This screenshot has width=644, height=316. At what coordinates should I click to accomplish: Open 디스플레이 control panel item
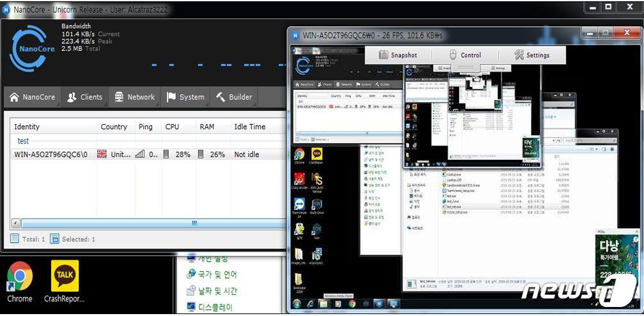click(x=209, y=307)
